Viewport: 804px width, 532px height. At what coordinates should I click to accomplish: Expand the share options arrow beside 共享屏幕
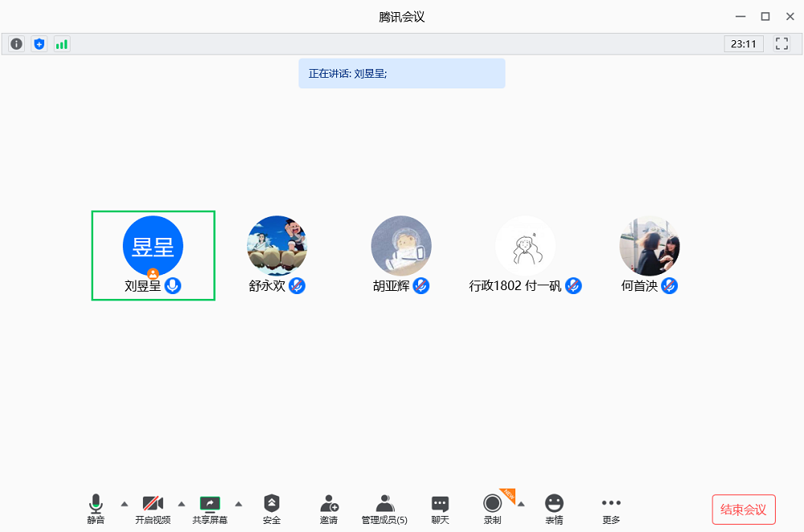[238, 504]
